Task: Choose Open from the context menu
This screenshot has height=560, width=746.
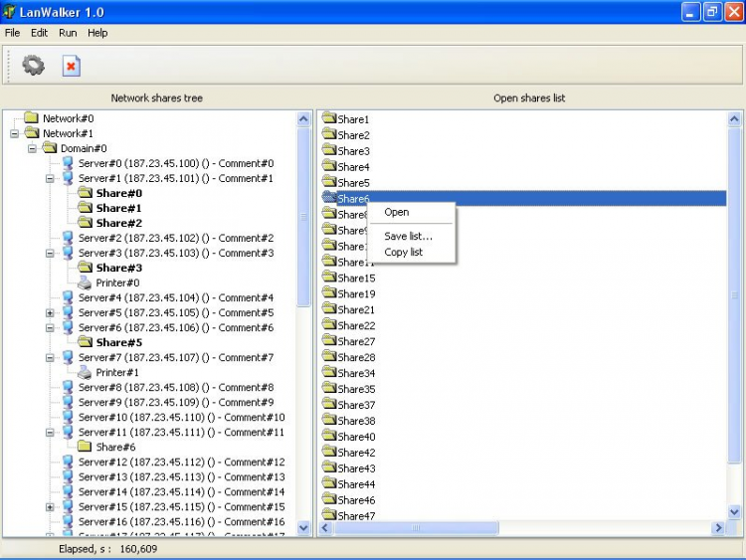Action: point(396,212)
